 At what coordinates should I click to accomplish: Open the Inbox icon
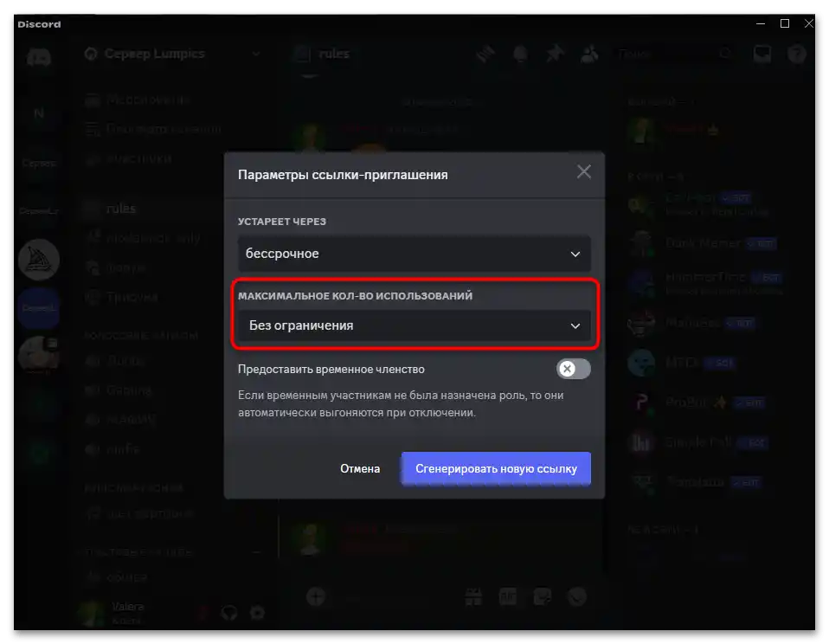[762, 54]
